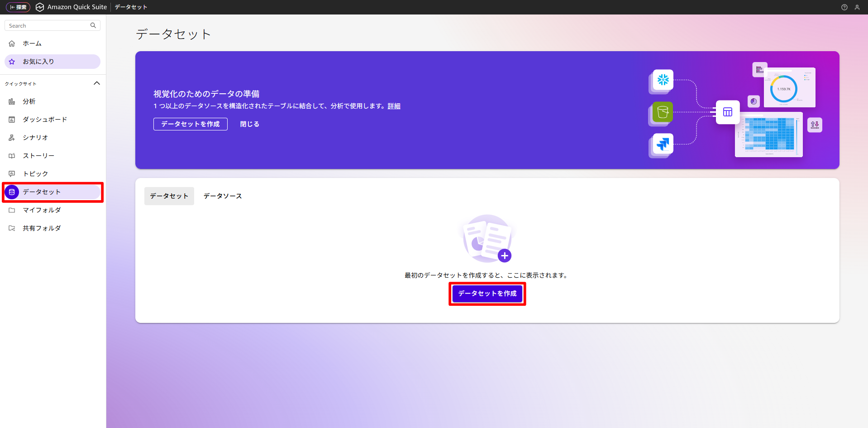Open the 詳細 link in the banner text
The width and height of the screenshot is (868, 428).
coord(394,106)
